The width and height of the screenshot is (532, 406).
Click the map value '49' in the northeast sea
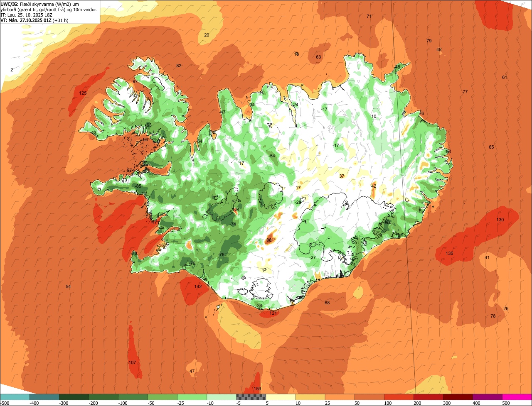(x=439, y=50)
